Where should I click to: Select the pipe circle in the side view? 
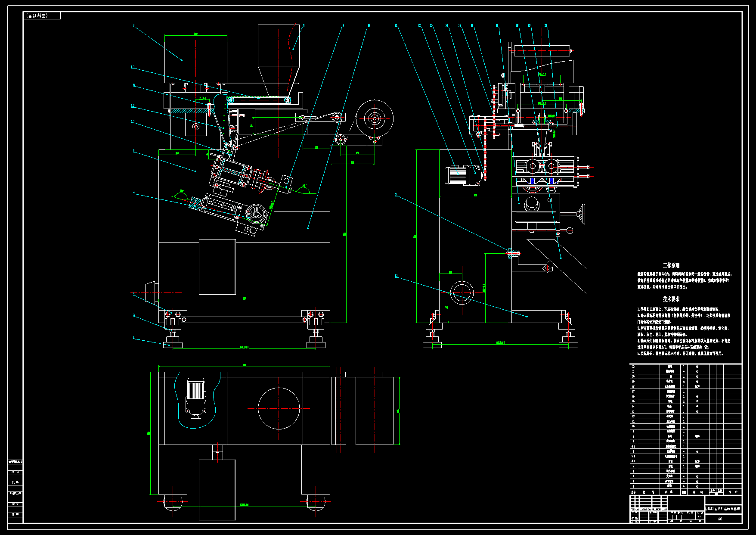point(462,292)
